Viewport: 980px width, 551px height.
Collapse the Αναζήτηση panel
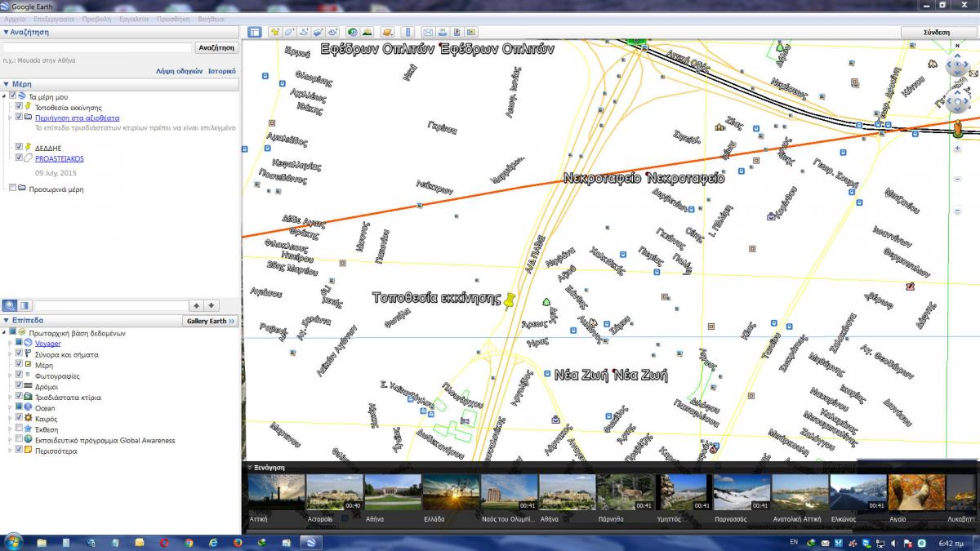coord(7,32)
